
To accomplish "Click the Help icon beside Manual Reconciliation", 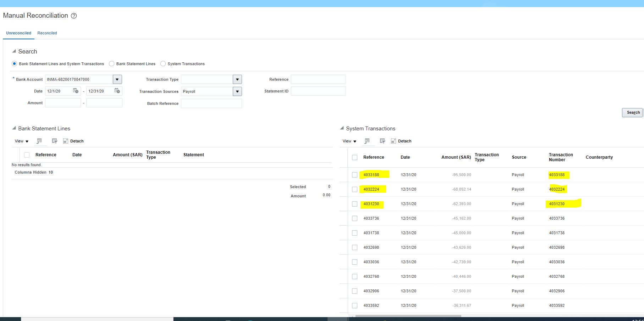I will 73,16.
